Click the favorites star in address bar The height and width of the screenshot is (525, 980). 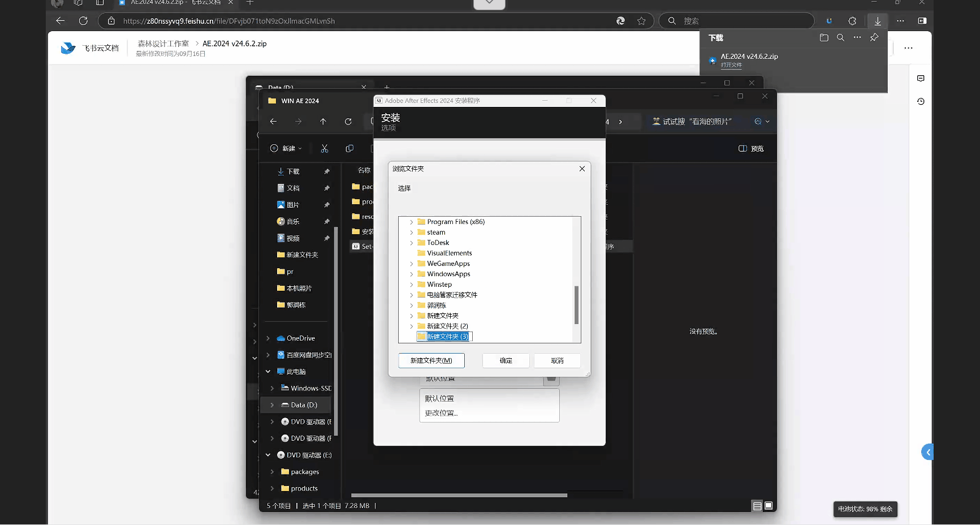tap(641, 21)
